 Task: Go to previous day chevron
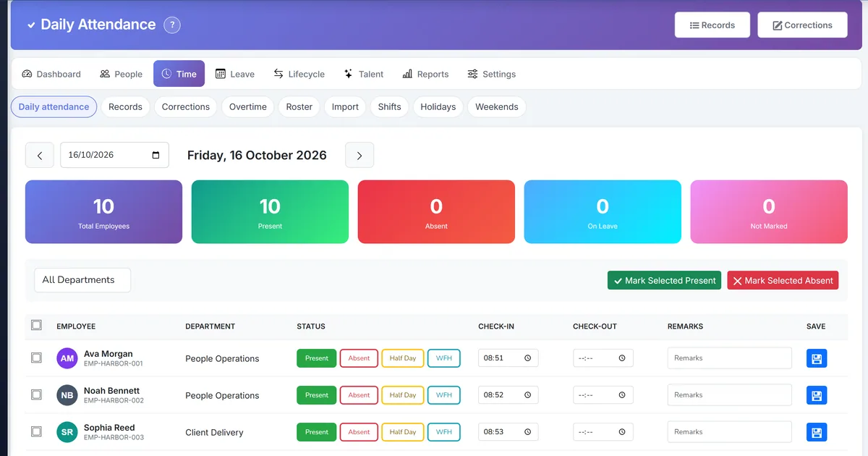(40, 155)
